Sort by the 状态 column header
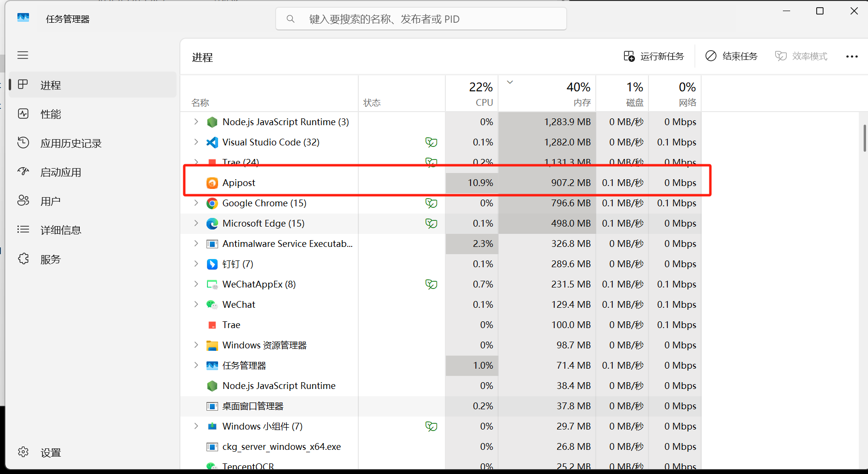 pyautogui.click(x=402, y=94)
